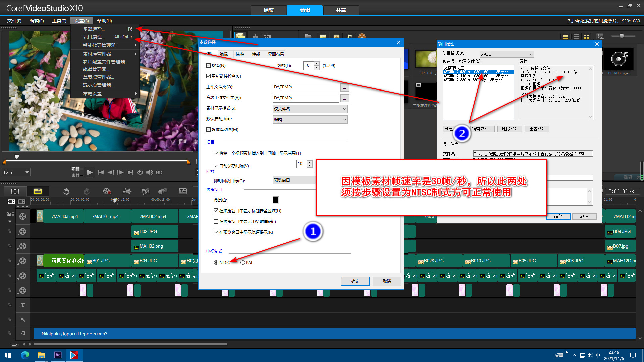Open Record/Capture option icon
This screenshot has width=644, height=362.
click(x=107, y=191)
